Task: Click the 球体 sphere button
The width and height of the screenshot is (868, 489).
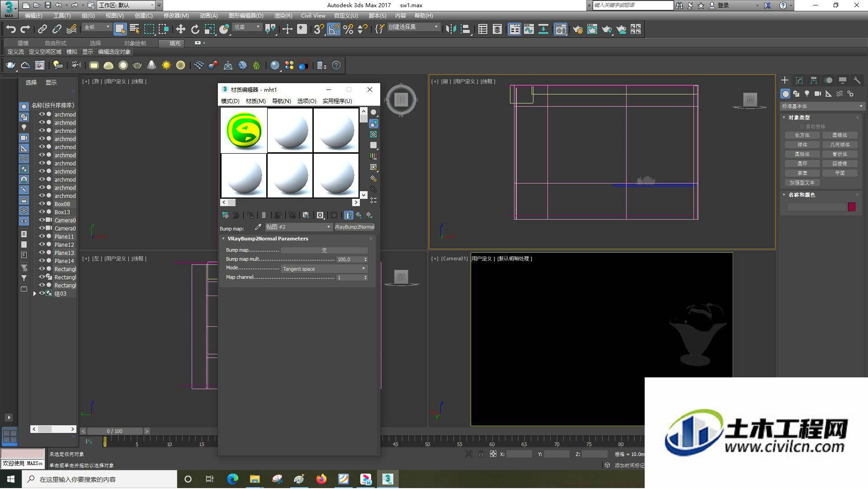Action: tap(802, 145)
